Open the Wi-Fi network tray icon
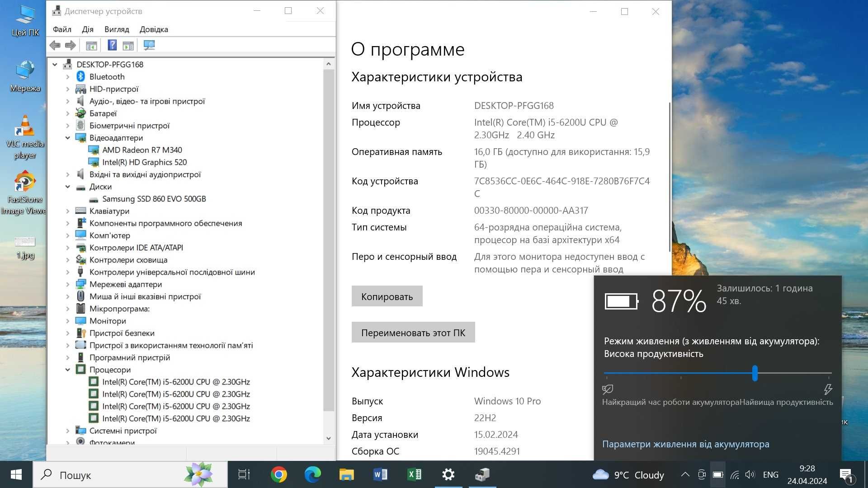Screen dimensions: 868x488 (x=735, y=475)
